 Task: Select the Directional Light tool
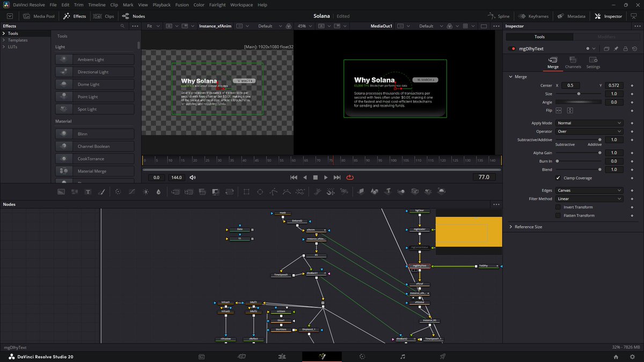point(95,72)
